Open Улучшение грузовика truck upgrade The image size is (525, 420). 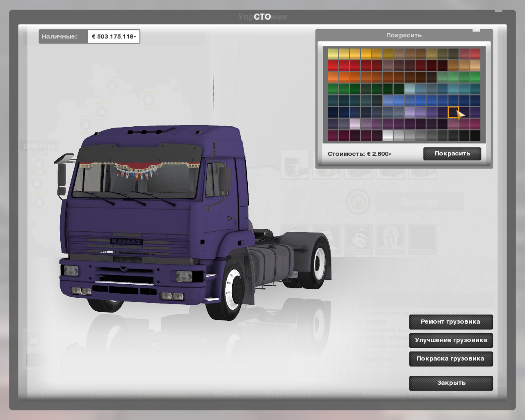click(x=450, y=340)
